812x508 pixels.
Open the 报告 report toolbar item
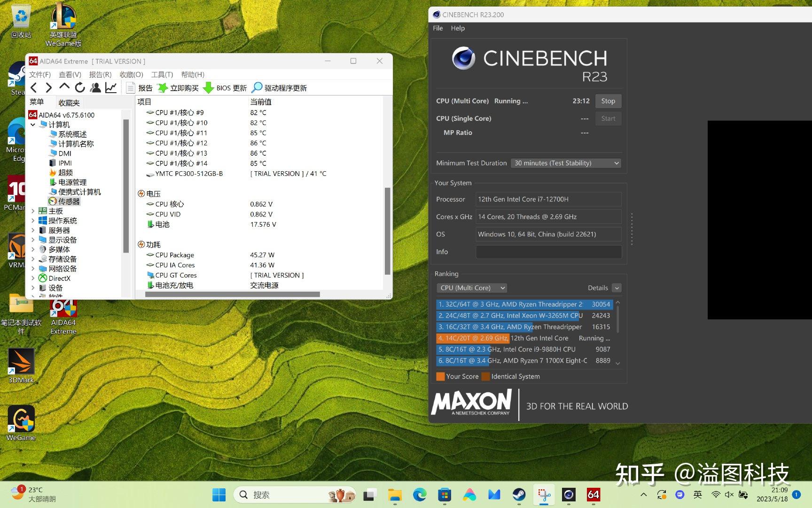140,88
